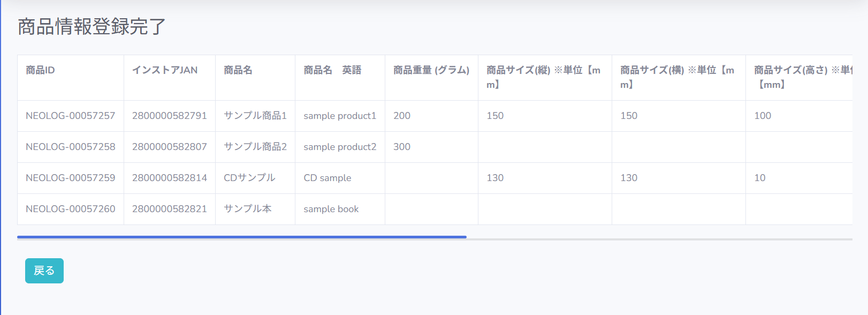Click the sample book English name cell
Screen dimensions: 868x315
click(331, 209)
